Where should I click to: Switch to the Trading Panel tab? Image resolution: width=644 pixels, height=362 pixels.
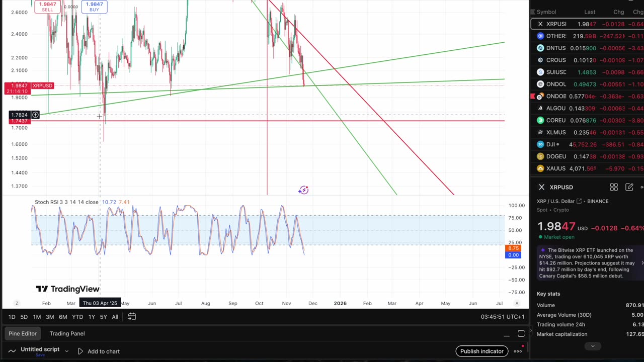[x=67, y=333]
